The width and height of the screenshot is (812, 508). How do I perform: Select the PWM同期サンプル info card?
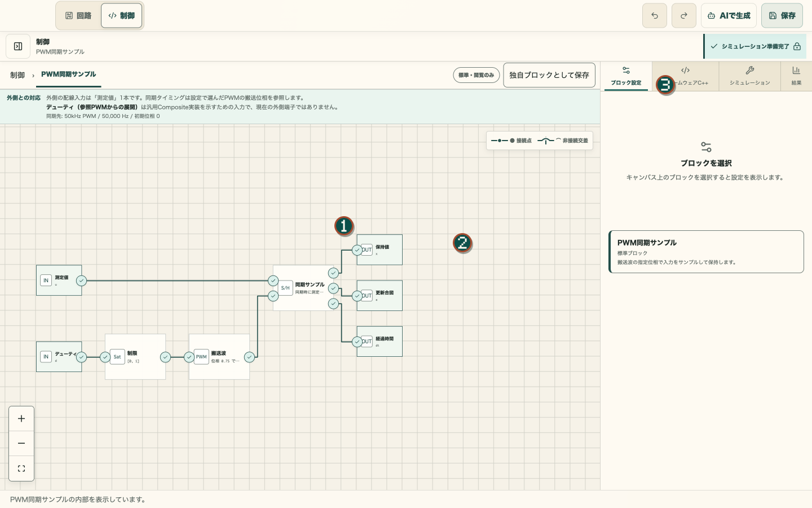click(706, 252)
